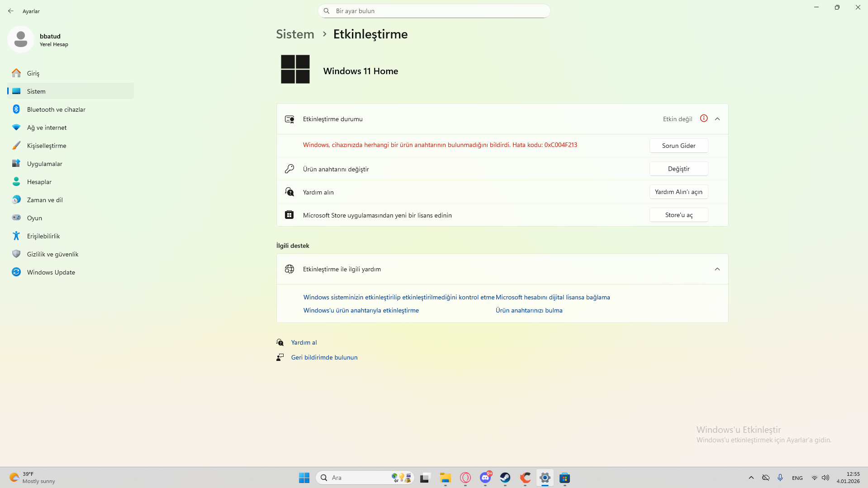
Task: Open the Ürün anahtarınızı bulma link
Action: tap(529, 310)
